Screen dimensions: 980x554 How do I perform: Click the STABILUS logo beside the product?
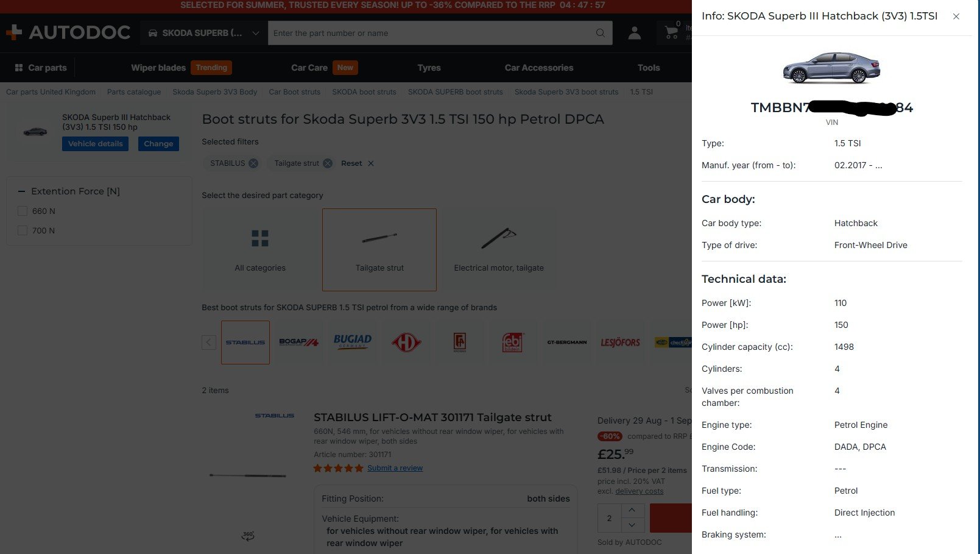[275, 416]
